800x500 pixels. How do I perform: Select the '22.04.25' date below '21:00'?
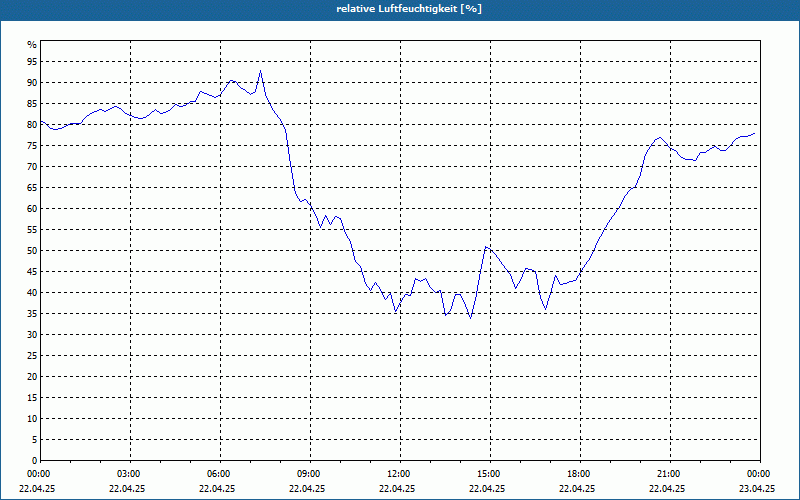coord(666,488)
